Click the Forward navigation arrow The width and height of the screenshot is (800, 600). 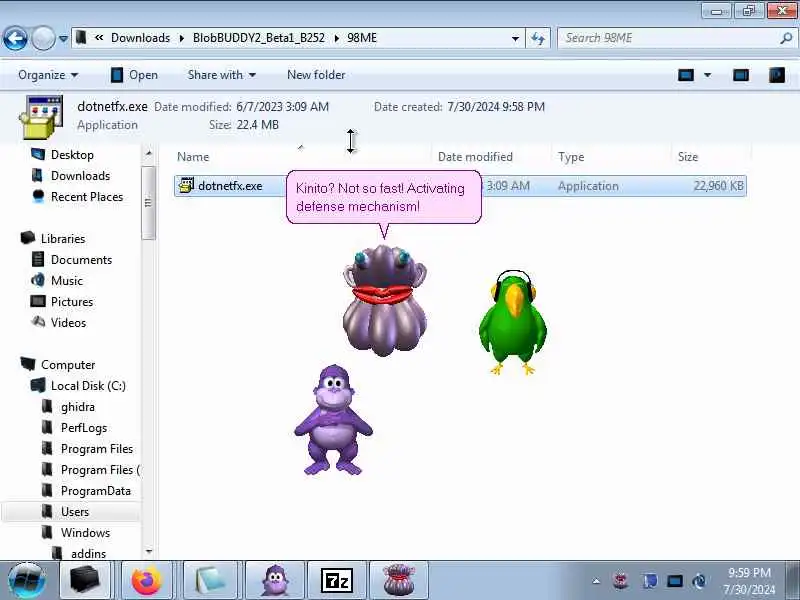tap(43, 38)
